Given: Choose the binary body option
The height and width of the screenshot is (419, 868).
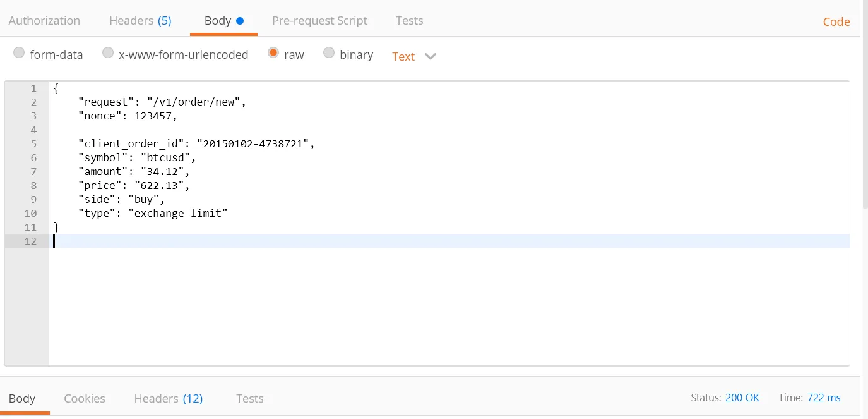Looking at the screenshot, I should click(329, 54).
